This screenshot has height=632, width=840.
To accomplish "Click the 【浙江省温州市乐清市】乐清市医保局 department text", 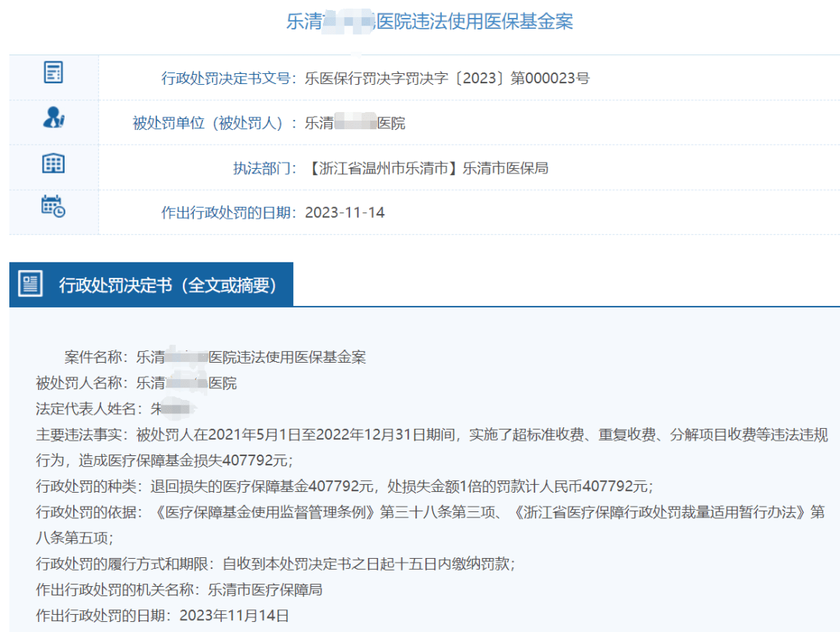I will [427, 167].
